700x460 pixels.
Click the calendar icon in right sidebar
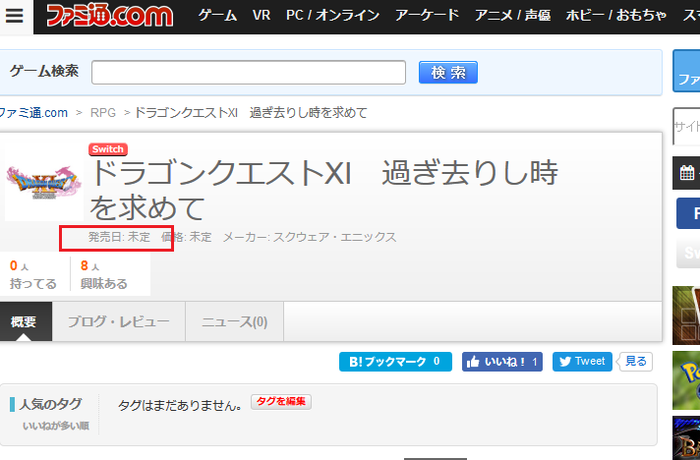(x=687, y=172)
